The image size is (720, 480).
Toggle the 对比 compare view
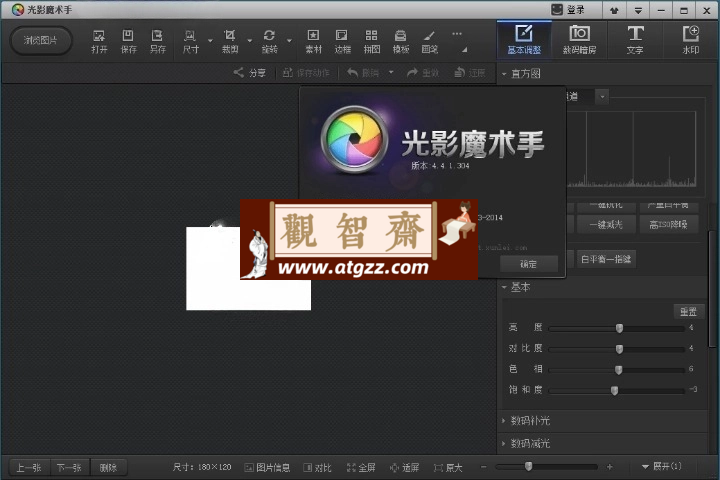point(317,468)
